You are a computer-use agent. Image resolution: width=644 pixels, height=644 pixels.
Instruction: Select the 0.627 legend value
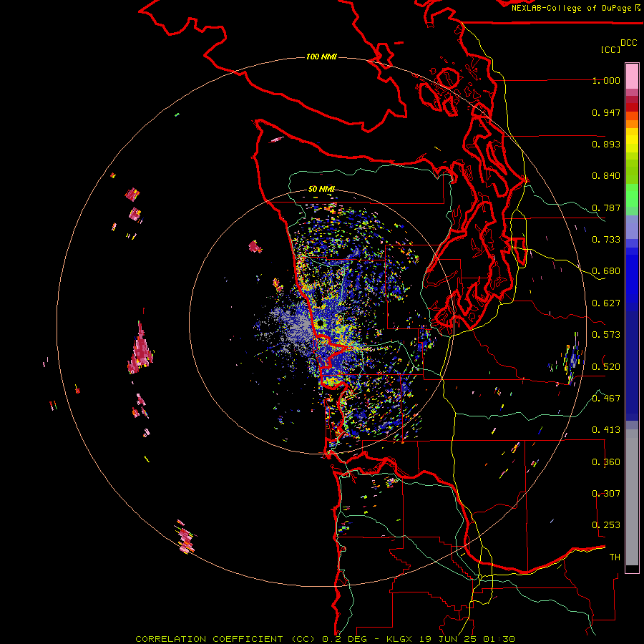606,303
